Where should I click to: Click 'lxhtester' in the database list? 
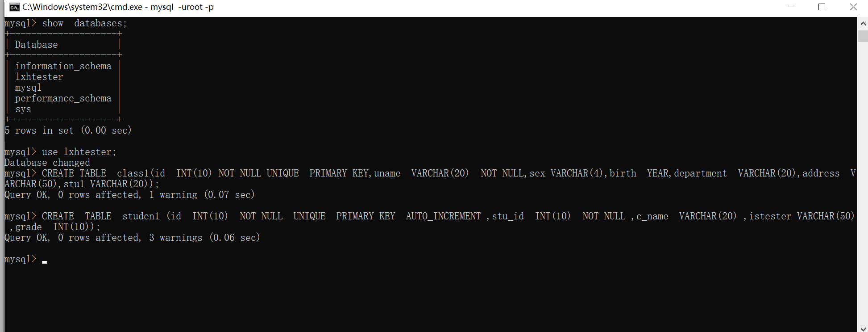tap(39, 77)
